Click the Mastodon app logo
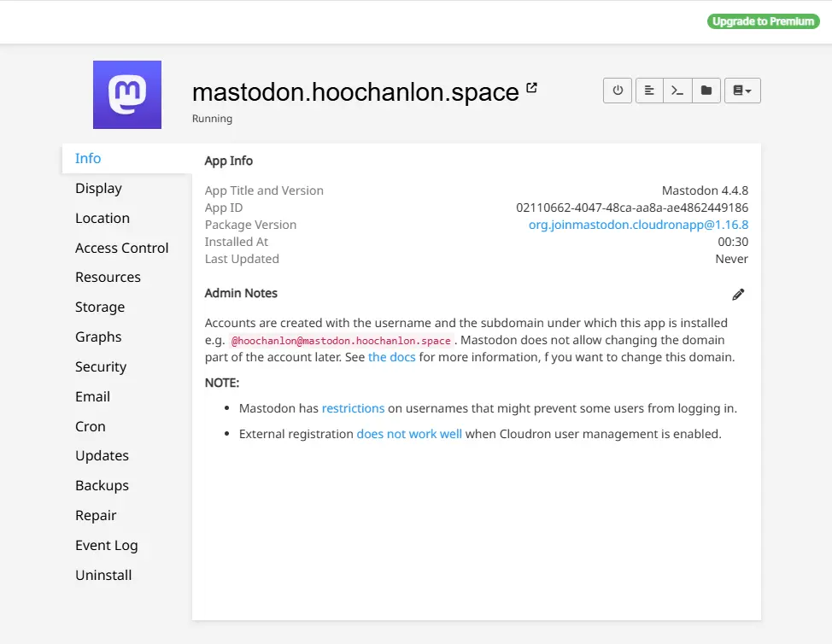Image resolution: width=832 pixels, height=644 pixels. click(x=127, y=95)
